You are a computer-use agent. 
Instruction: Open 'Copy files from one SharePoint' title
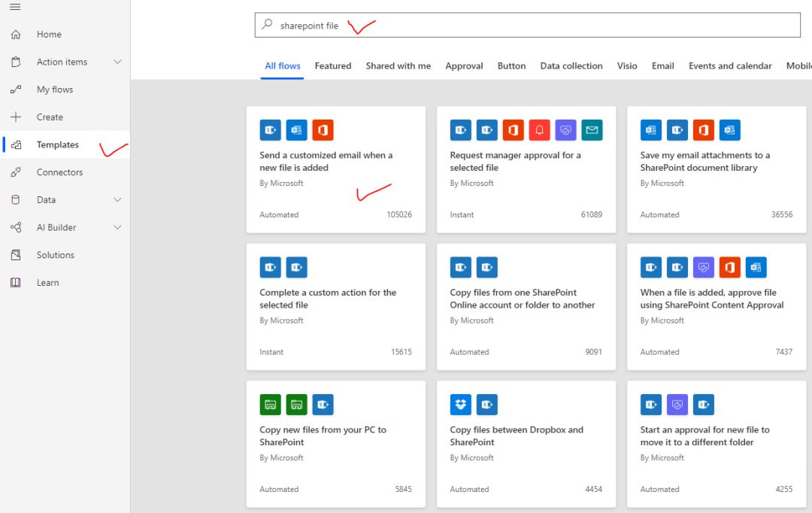[x=522, y=299]
